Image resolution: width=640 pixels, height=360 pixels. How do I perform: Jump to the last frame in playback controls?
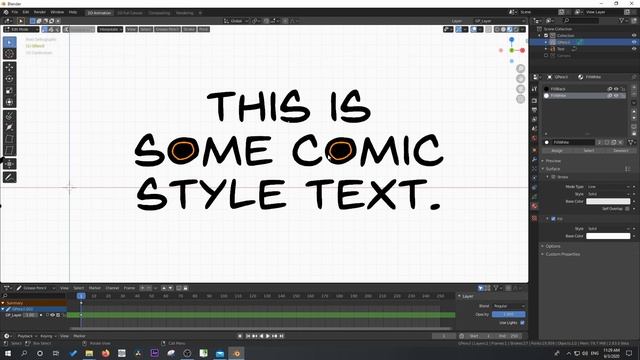click(282, 336)
